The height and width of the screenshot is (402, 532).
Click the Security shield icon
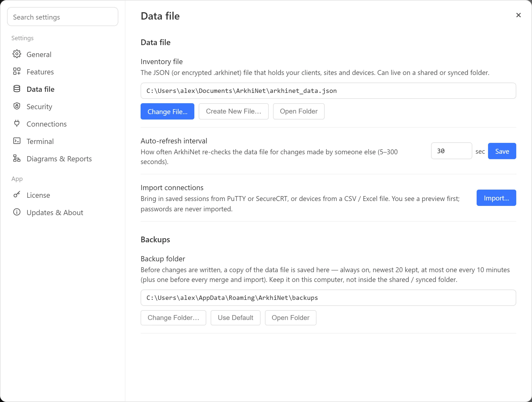point(17,106)
